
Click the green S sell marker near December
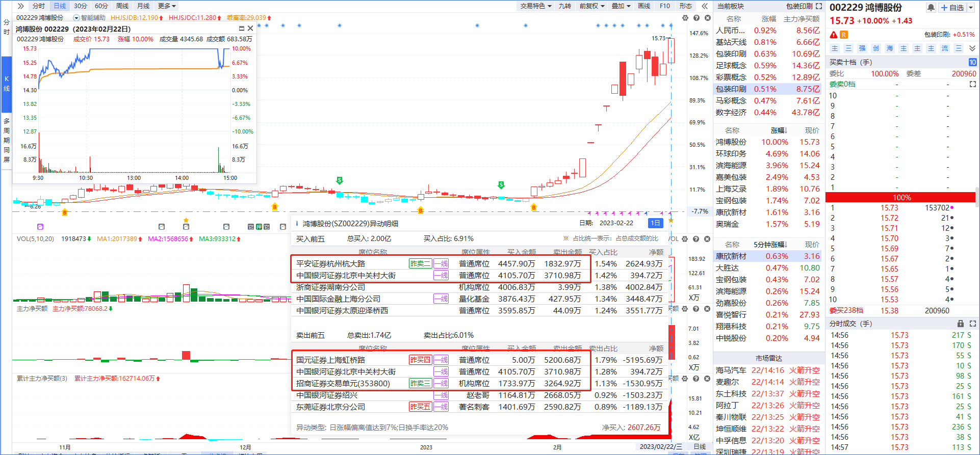tap(340, 181)
